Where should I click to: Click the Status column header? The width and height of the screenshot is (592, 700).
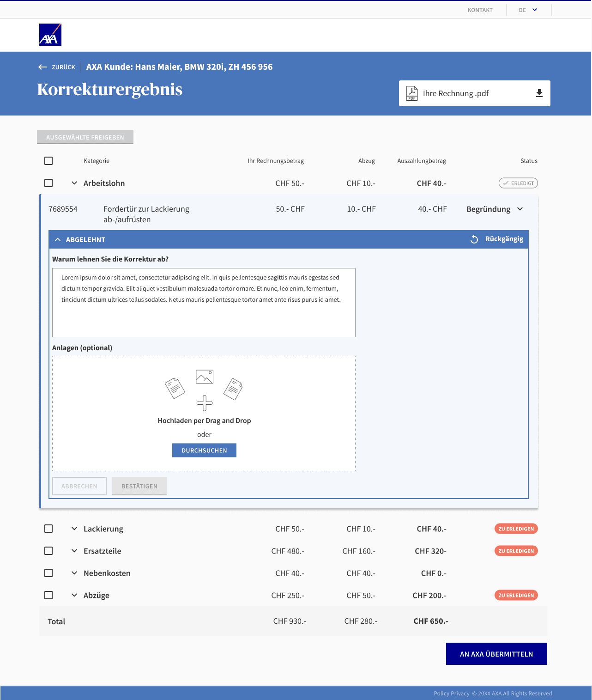click(529, 161)
